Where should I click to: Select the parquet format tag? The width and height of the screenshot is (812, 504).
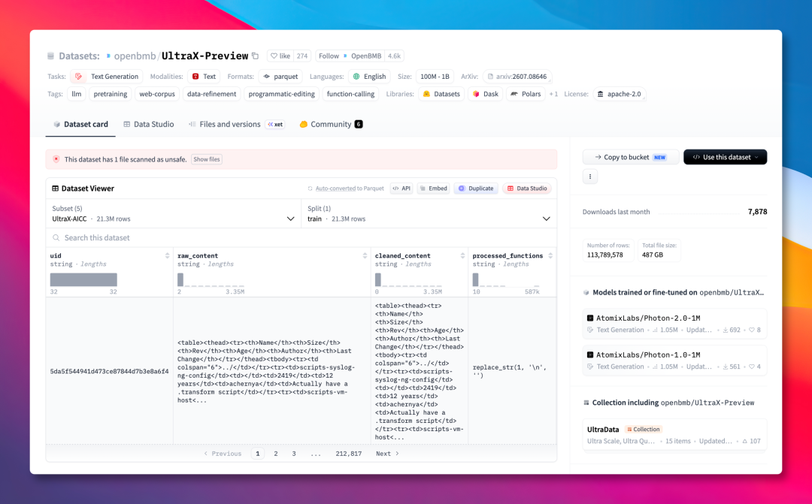pyautogui.click(x=280, y=77)
